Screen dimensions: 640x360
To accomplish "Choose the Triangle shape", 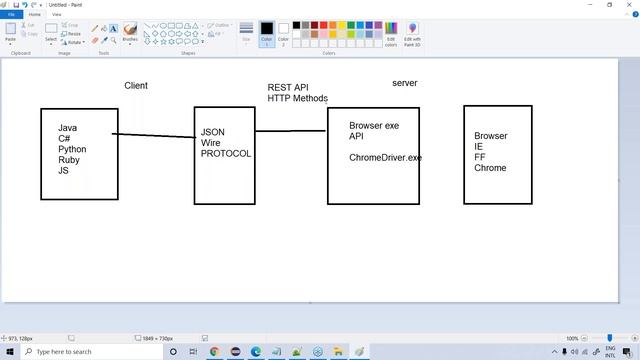I will pos(196,26).
